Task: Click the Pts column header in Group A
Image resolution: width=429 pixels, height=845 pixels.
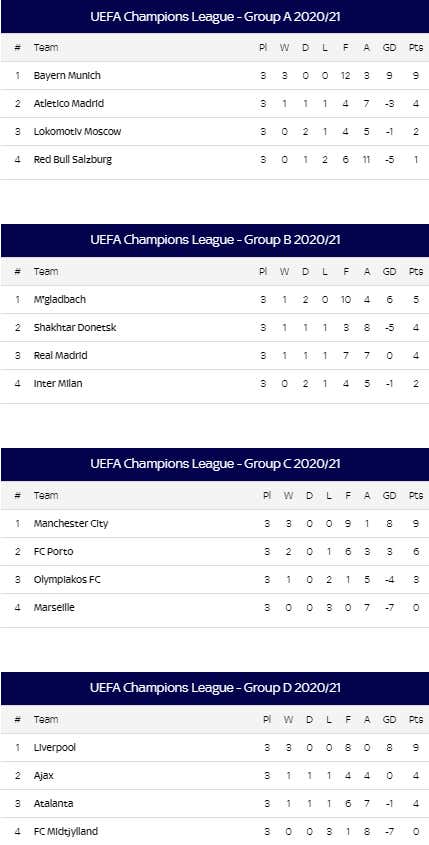Action: point(416,47)
